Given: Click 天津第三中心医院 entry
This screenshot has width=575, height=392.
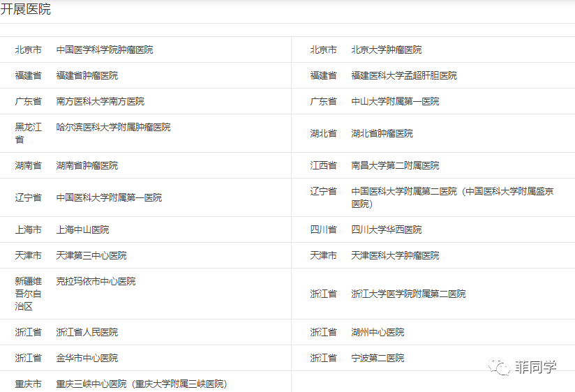Looking at the screenshot, I should tap(91, 255).
